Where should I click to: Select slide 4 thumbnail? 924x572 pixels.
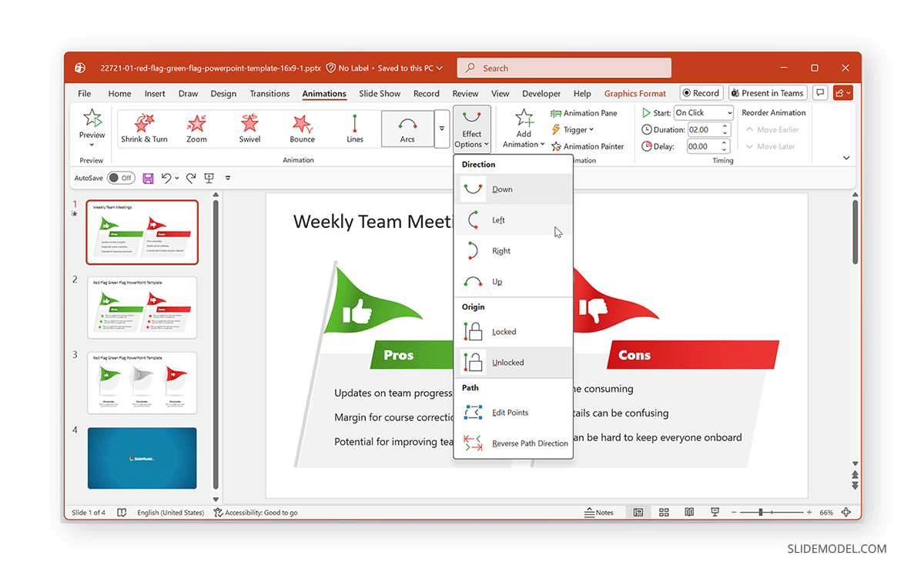142,458
